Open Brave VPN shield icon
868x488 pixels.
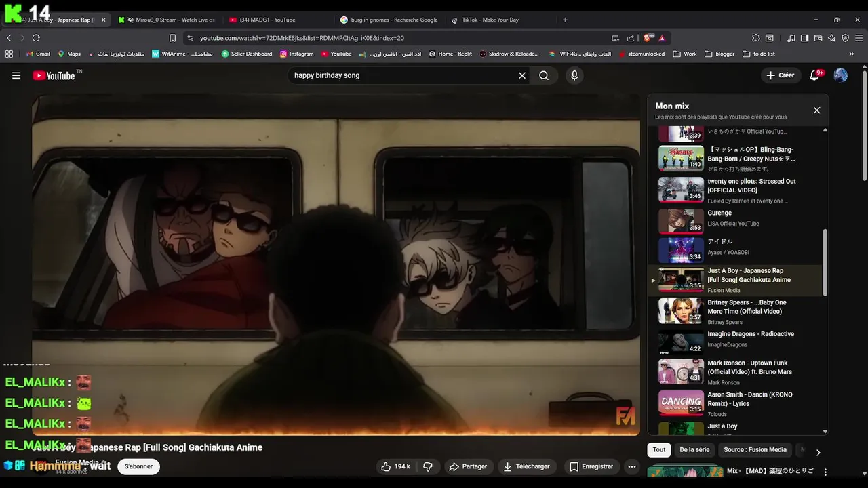[845, 38]
